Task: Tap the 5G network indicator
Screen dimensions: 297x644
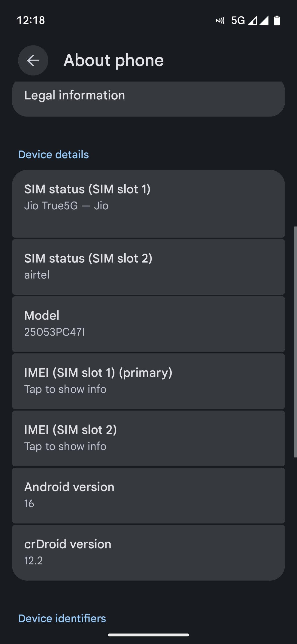Action: click(238, 21)
